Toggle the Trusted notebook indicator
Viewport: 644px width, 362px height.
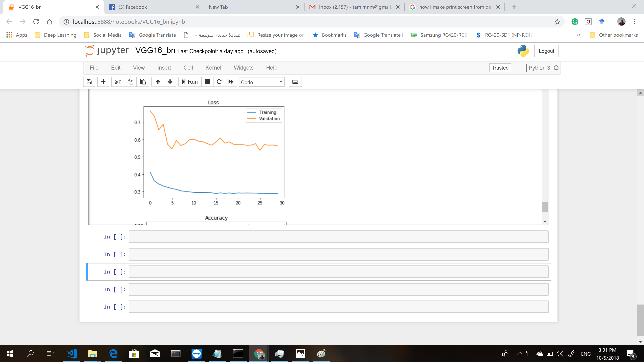[500, 68]
